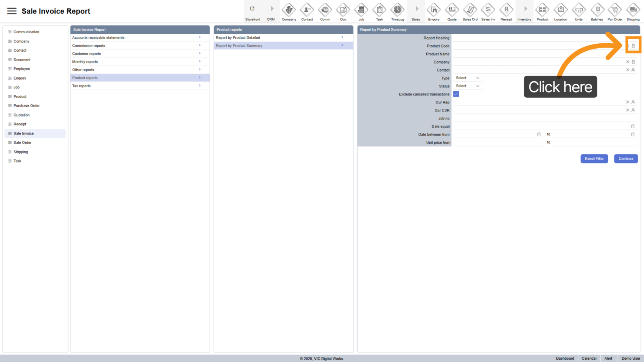Open the Type dropdown
Image resolution: width=644 pixels, height=362 pixels.
click(x=468, y=78)
